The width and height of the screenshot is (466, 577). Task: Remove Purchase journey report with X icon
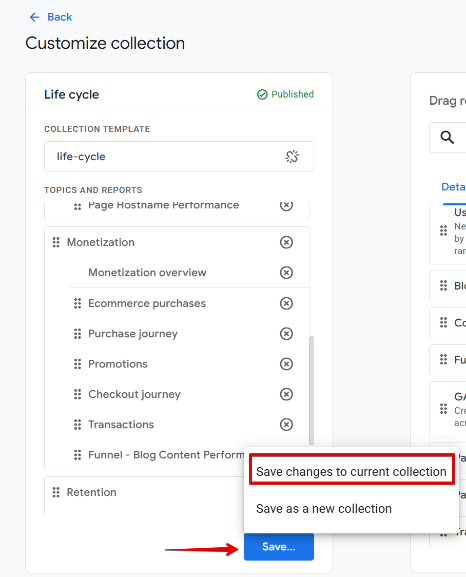click(286, 334)
